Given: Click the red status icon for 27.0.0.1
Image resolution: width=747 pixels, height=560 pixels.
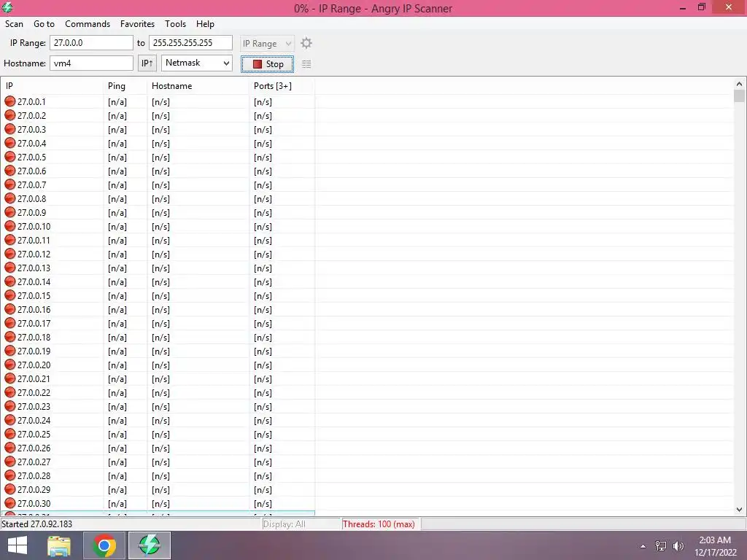Looking at the screenshot, I should coord(10,101).
